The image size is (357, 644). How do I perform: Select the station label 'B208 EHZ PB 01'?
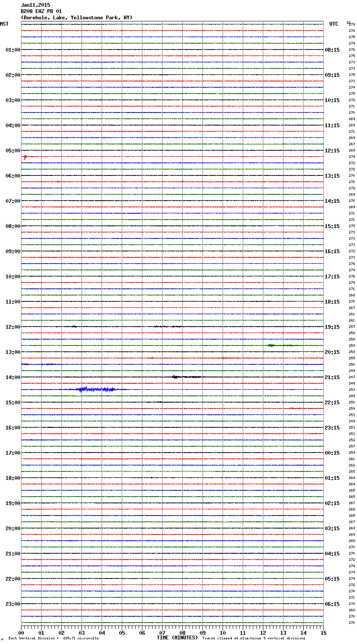(41, 11)
